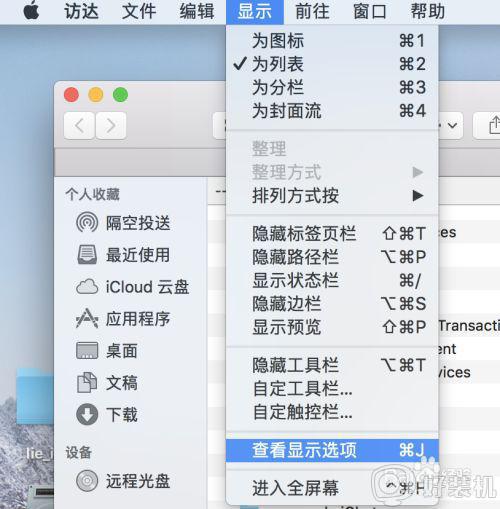Image resolution: width=500 pixels, height=509 pixels.
Task: Open the 访达 menu
Action: (81, 11)
